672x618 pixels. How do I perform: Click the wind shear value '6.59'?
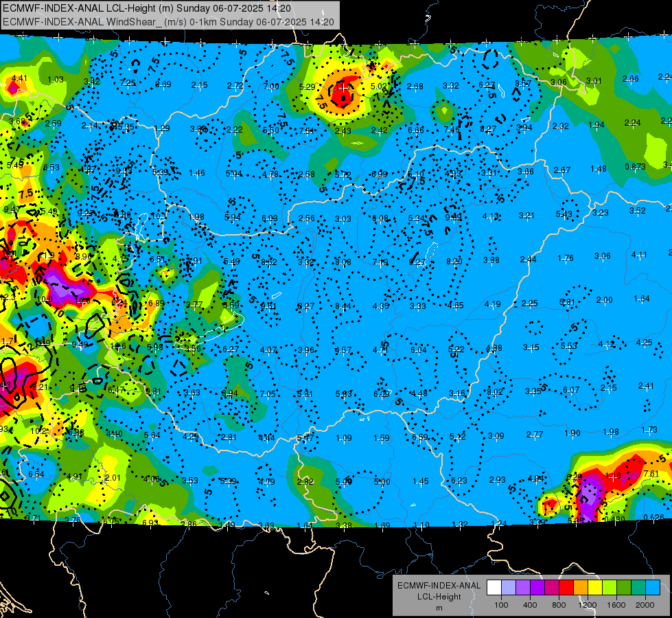tap(419, 437)
